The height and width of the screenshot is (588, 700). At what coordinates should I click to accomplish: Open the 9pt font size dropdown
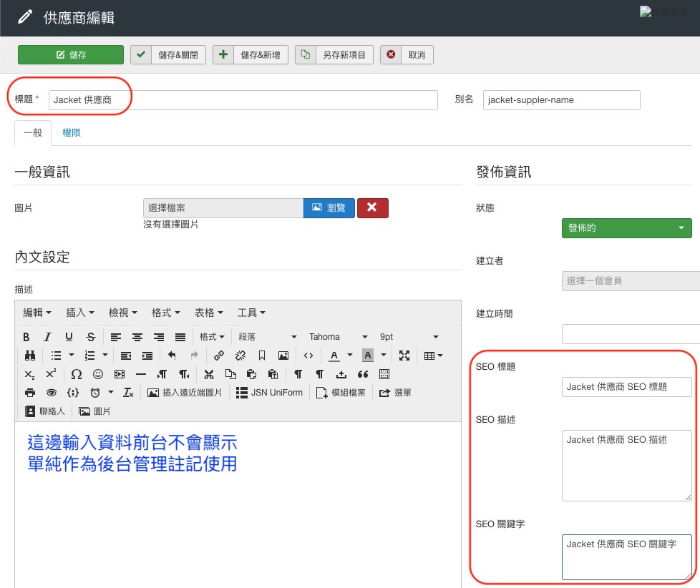pos(409,337)
